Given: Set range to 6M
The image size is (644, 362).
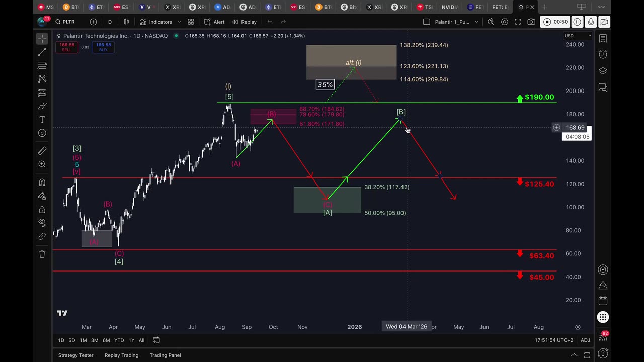Looking at the screenshot, I should 106,340.
